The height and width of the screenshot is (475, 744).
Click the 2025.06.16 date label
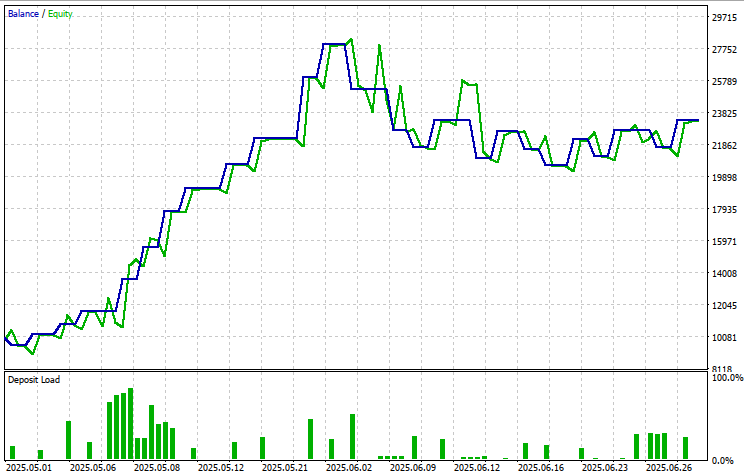tap(541, 468)
